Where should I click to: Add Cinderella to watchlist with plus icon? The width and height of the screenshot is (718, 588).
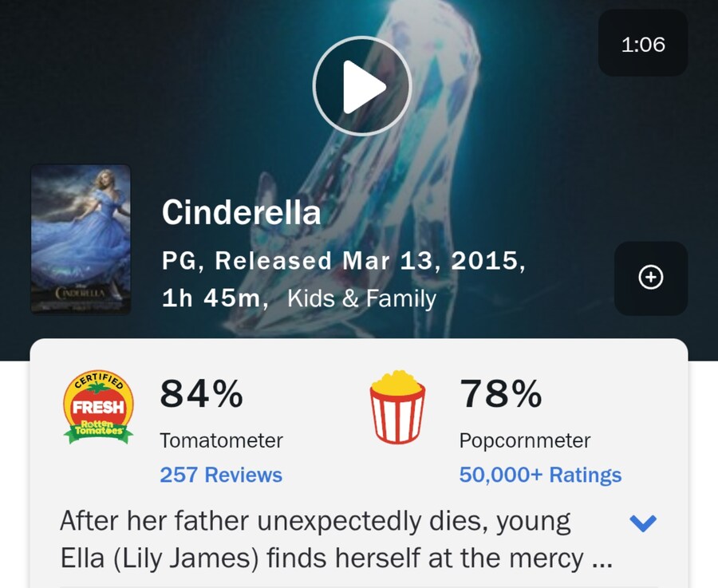(651, 278)
